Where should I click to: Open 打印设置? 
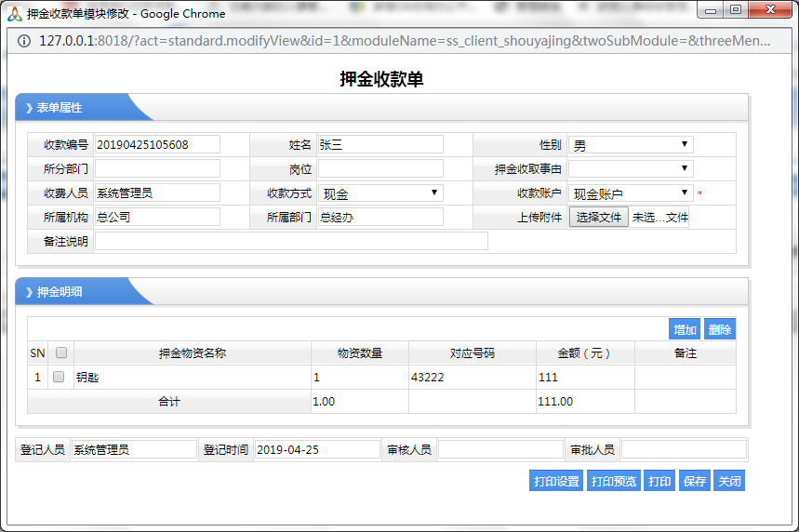tap(556, 481)
